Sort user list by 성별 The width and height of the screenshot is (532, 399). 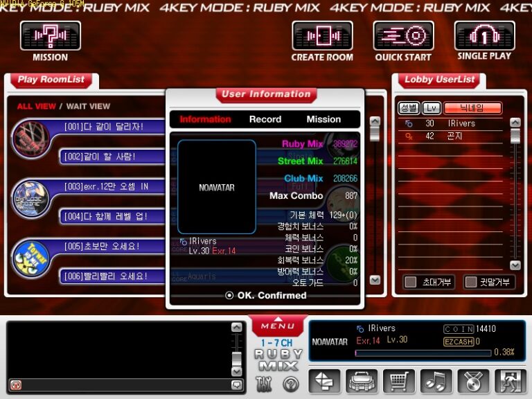(409, 108)
